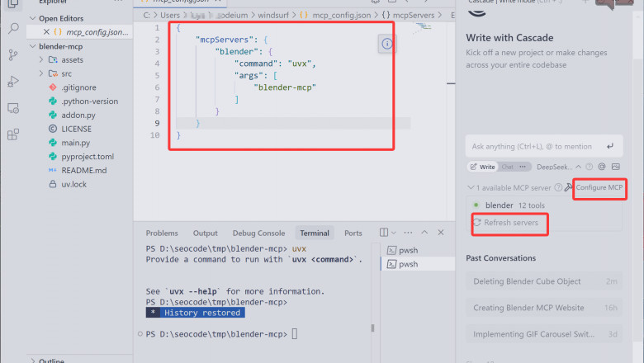Split the terminal with the split icon
Image resolution: width=644 pixels, height=363 pixels.
tap(384, 233)
